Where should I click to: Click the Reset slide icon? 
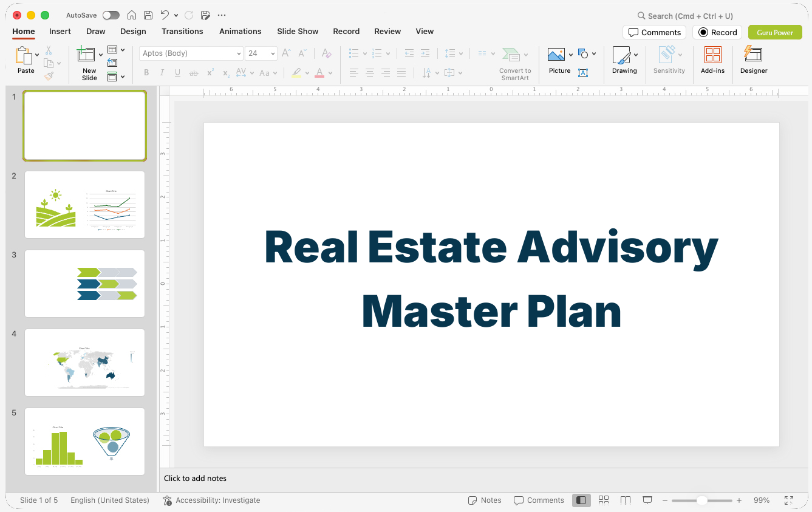tap(112, 63)
